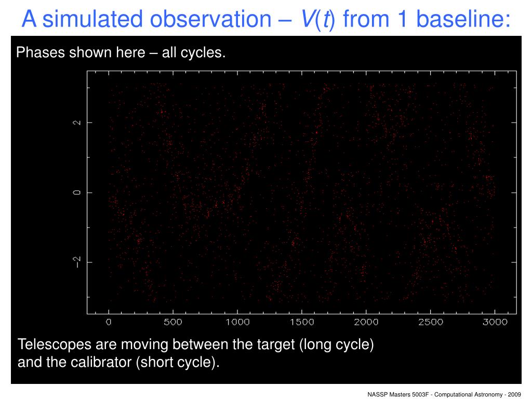Click the phase scatter plot area

[302, 192]
